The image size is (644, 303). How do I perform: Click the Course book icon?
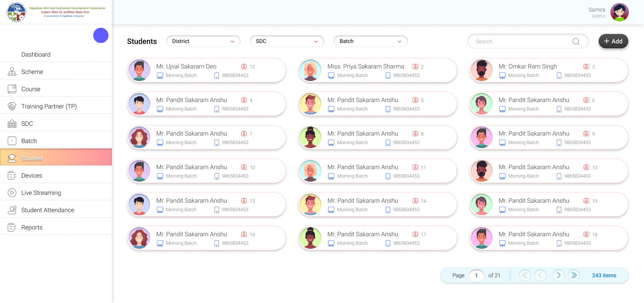(x=12, y=89)
